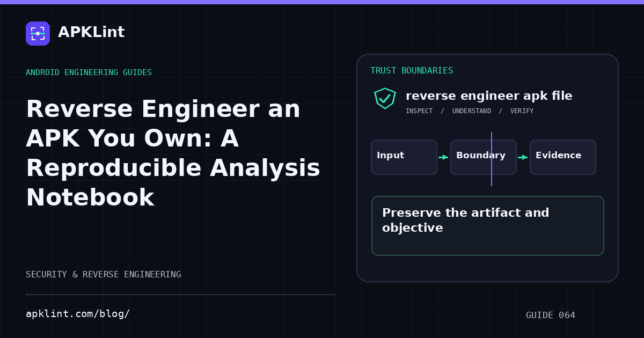
Task: Click the purple top accent bar
Action: (322, 2)
